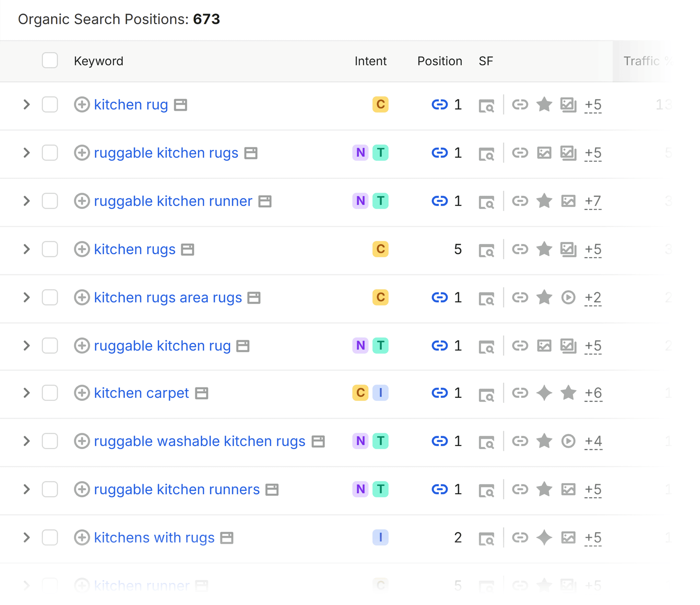The height and width of the screenshot is (605, 700).
Task: Open the ruggable washable kitchen rugs link
Action: coord(200,441)
